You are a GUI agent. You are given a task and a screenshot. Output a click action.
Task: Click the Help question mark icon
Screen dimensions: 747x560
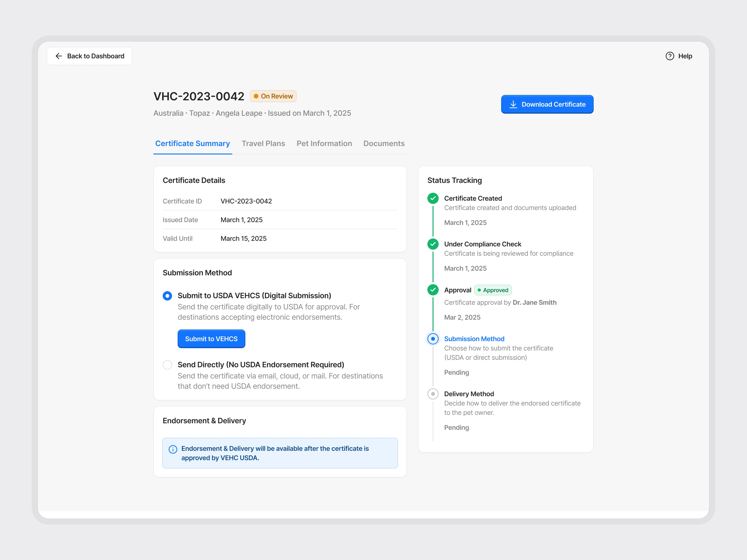(x=670, y=56)
